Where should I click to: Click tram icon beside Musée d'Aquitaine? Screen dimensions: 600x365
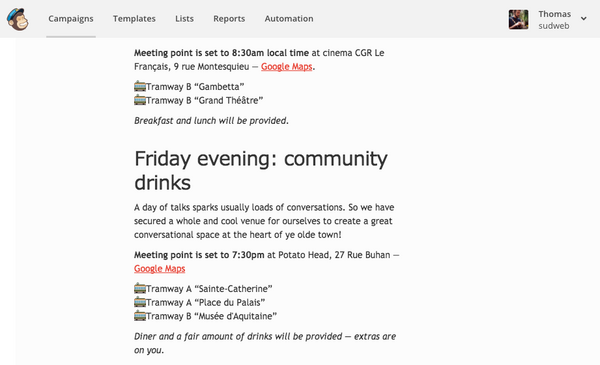click(x=140, y=316)
